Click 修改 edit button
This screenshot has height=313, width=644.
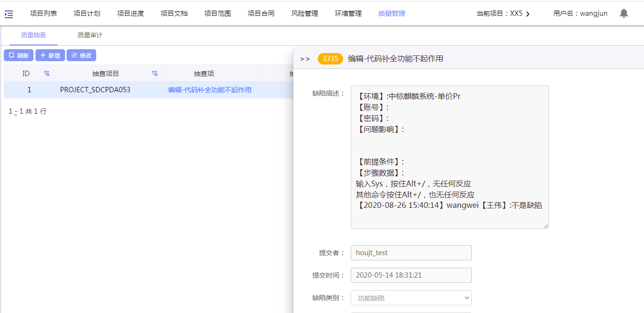click(81, 55)
